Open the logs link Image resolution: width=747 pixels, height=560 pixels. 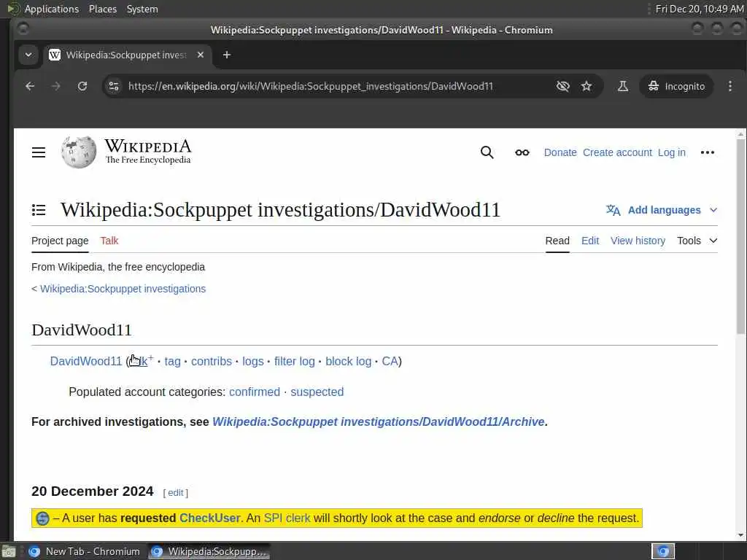point(253,362)
